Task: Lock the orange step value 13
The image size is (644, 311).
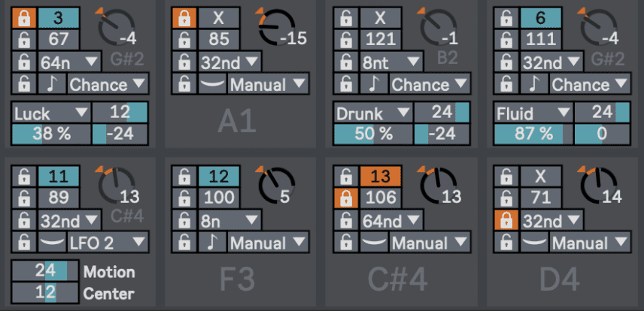Action: [x=346, y=177]
